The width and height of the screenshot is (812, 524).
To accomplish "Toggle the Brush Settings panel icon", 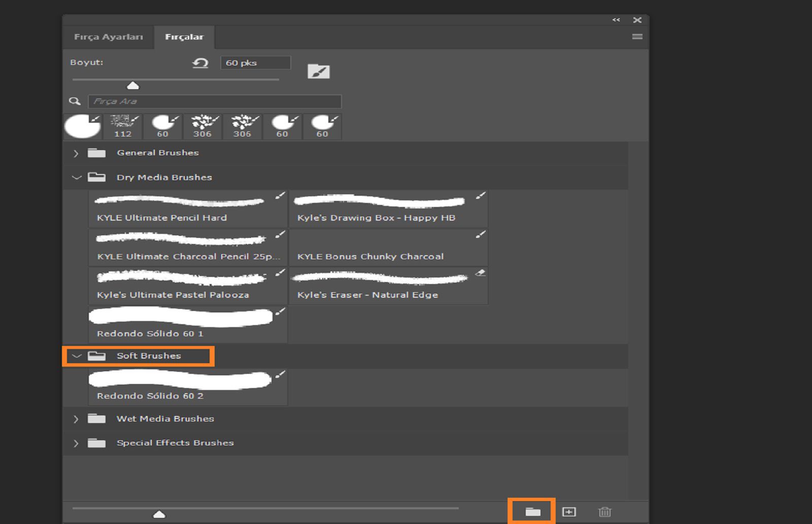I will click(319, 72).
